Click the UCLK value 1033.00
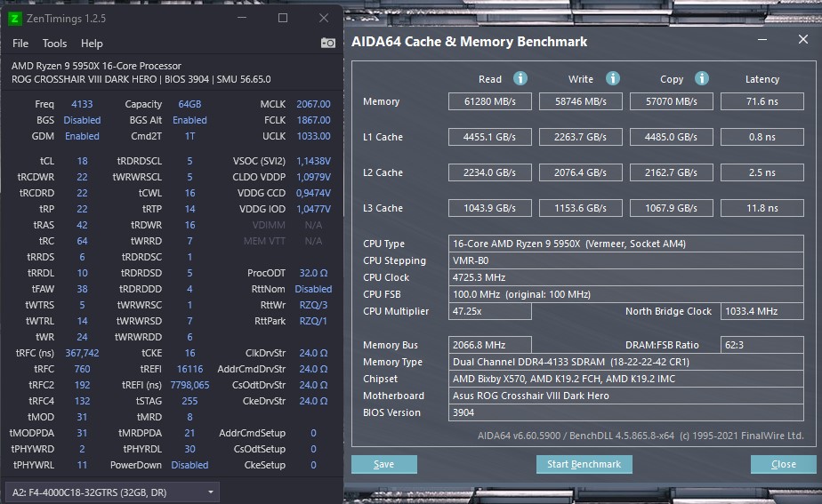The image size is (822, 504). tap(313, 136)
